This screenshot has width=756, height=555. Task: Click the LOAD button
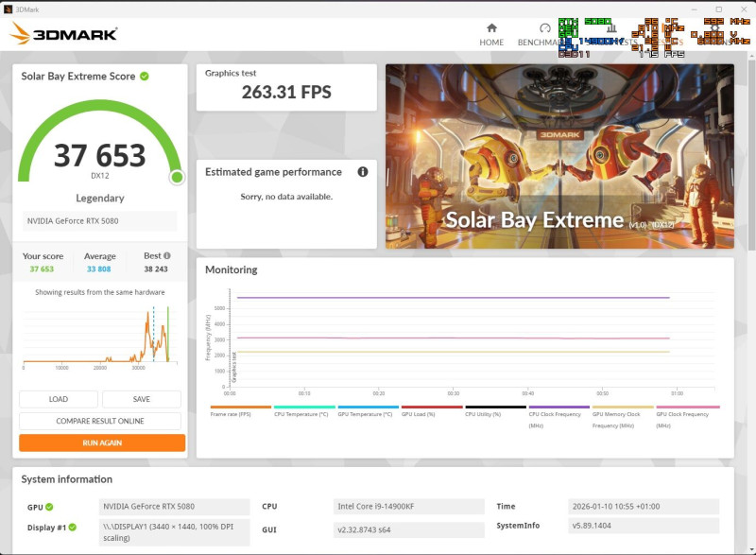pos(59,399)
